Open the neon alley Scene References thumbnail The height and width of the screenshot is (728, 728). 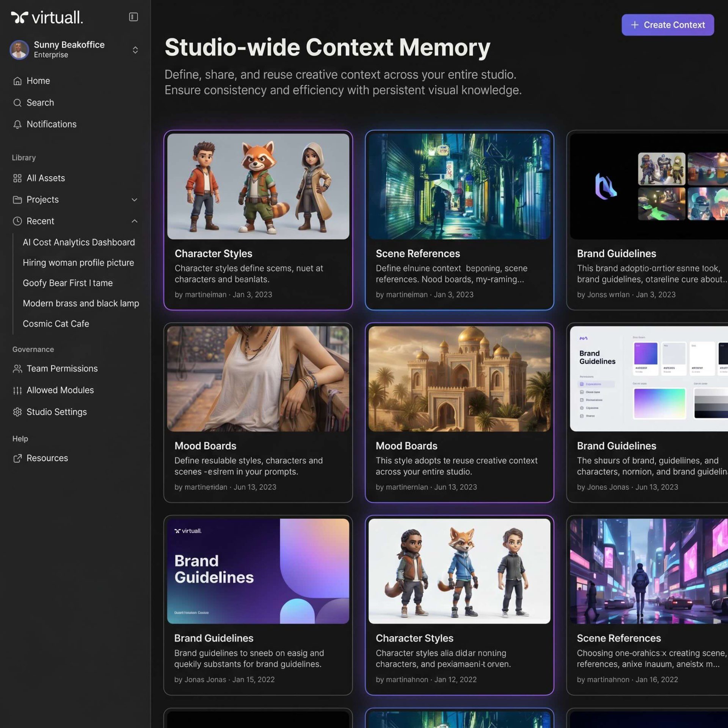459,186
